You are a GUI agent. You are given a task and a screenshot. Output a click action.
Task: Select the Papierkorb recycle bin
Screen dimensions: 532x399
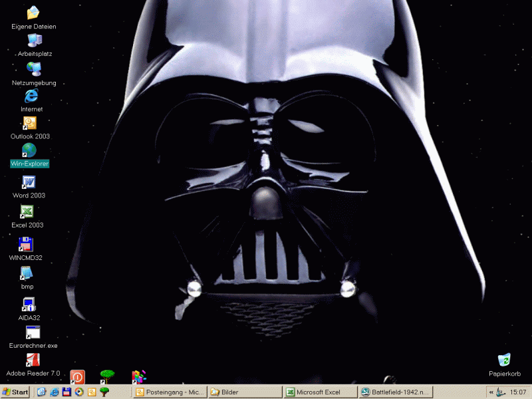point(504,361)
